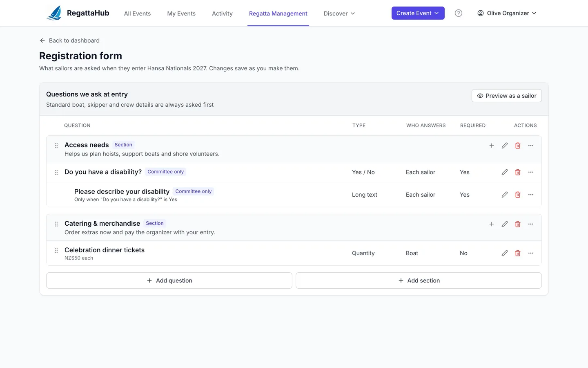The width and height of the screenshot is (588, 368).
Task: Edit 'Please describe your disability' question
Action: 505,195
